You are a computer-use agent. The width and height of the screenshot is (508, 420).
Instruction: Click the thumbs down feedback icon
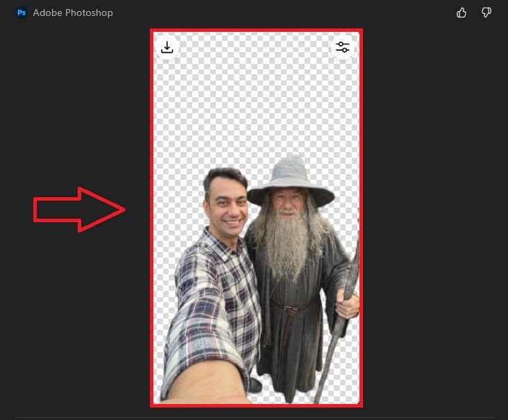[x=486, y=12]
